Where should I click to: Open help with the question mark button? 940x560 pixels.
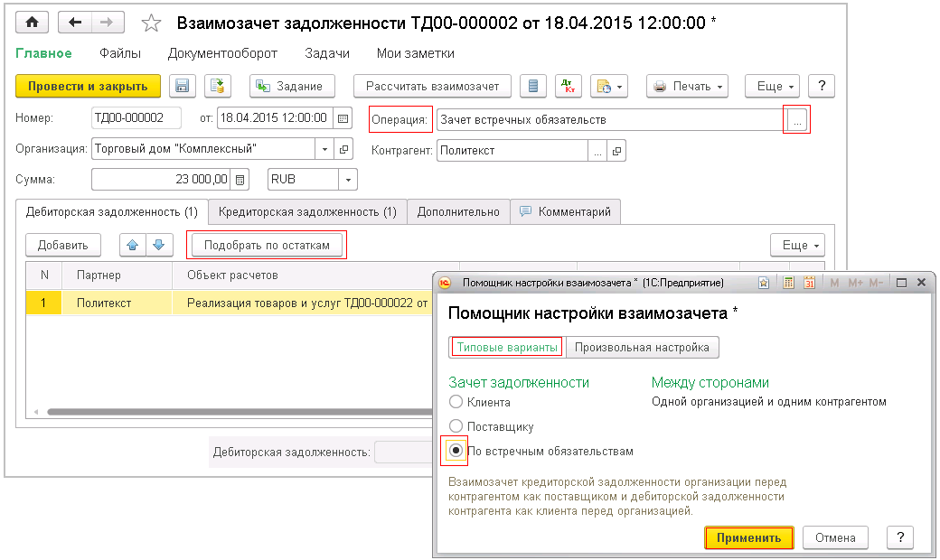click(822, 86)
